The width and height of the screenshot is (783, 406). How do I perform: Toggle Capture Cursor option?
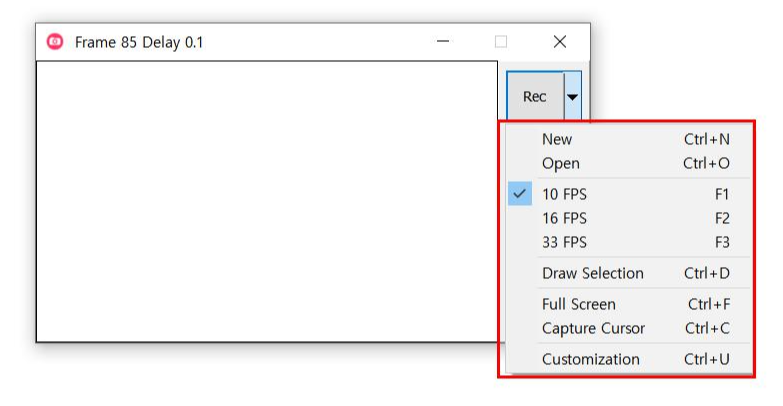click(x=629, y=328)
